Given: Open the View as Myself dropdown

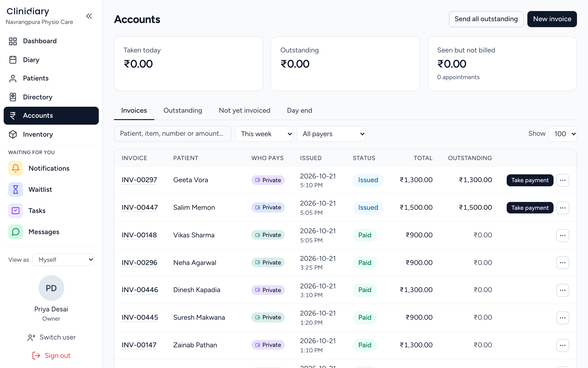Looking at the screenshot, I should [63, 260].
